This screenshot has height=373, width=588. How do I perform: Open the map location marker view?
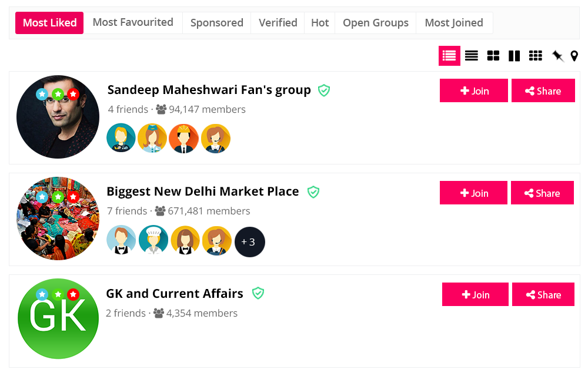click(x=574, y=56)
